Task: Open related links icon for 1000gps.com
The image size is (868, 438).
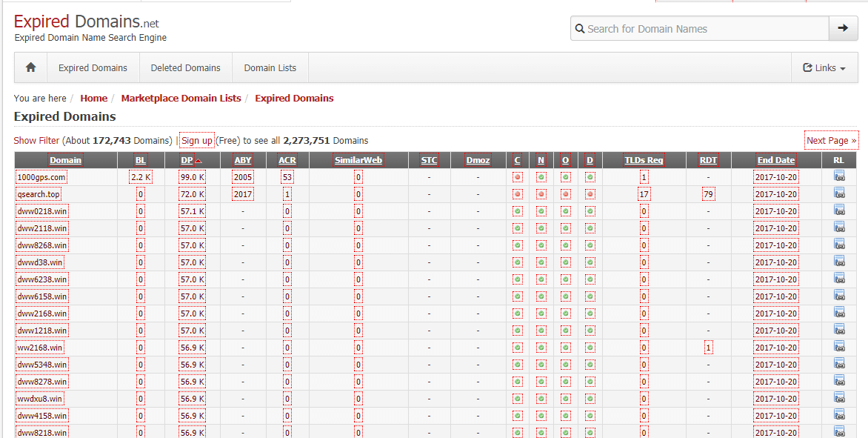Action: [839, 176]
